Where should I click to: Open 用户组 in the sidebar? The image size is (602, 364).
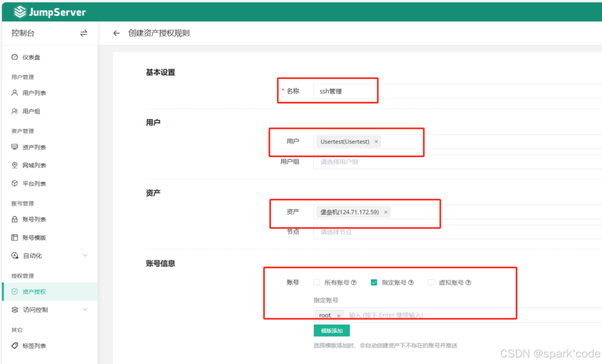[x=31, y=111]
